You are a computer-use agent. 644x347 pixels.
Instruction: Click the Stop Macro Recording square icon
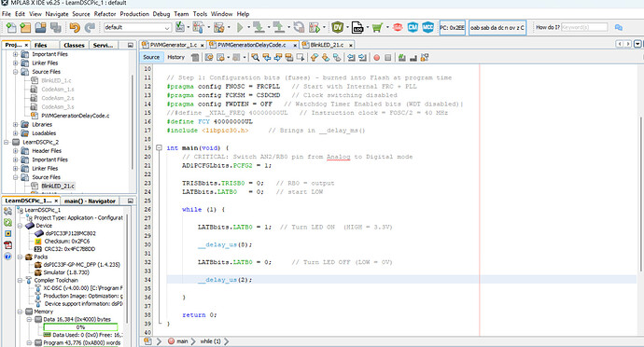point(387,58)
